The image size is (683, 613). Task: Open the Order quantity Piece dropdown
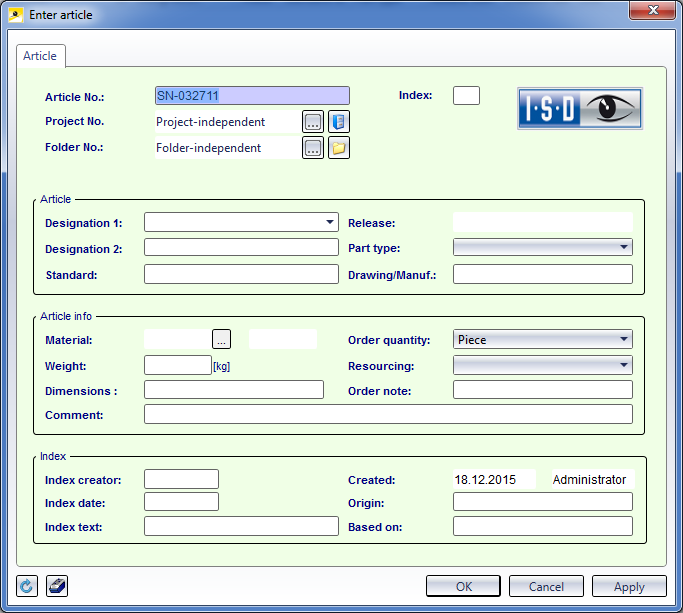(543, 339)
